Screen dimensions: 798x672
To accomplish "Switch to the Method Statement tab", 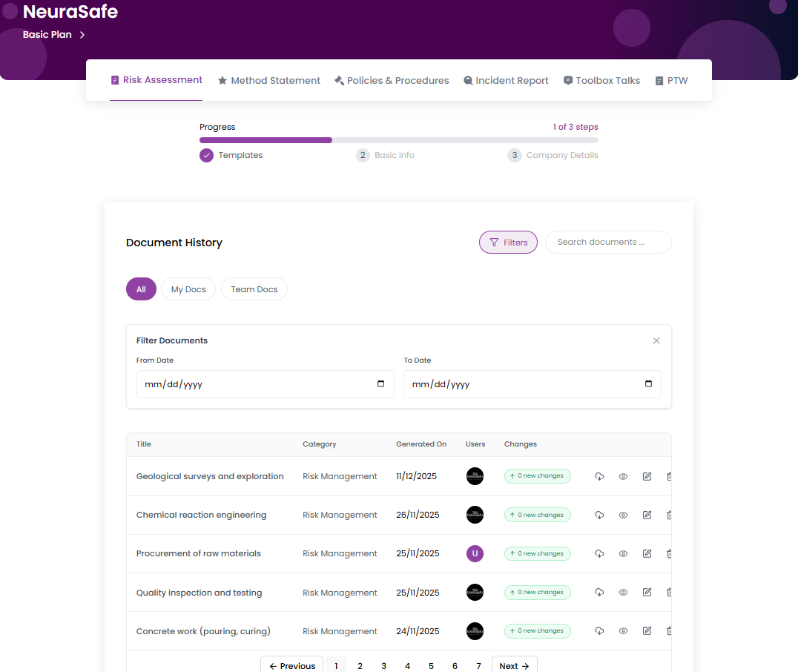I will 268,80.
